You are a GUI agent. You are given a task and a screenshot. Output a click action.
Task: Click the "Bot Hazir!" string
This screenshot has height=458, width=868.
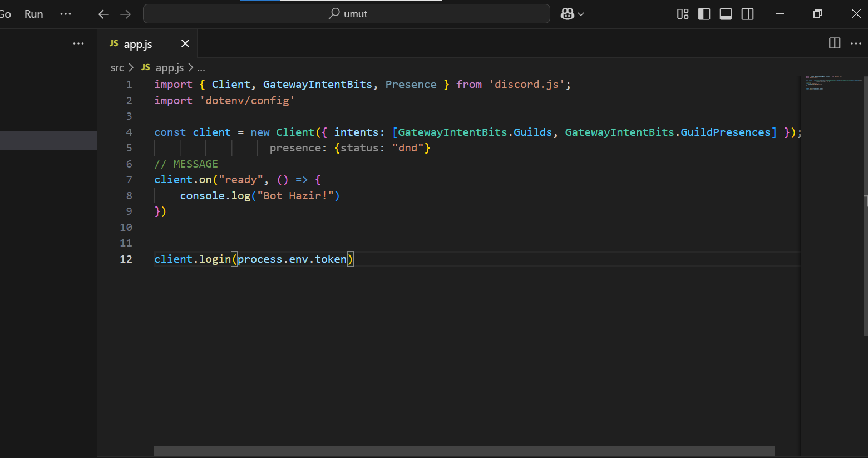[x=295, y=196]
